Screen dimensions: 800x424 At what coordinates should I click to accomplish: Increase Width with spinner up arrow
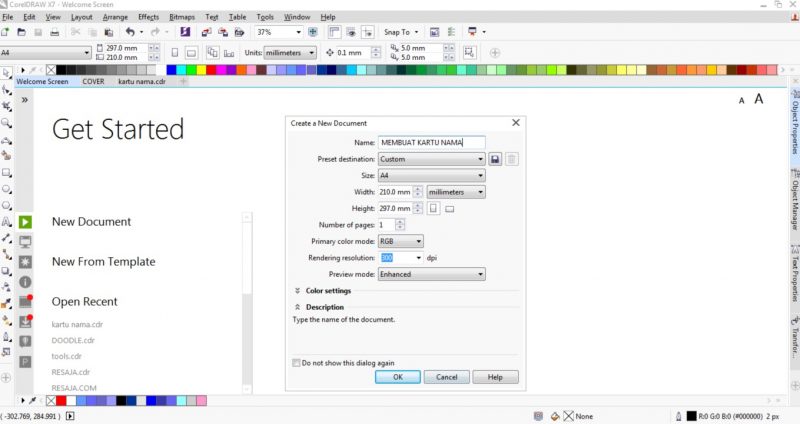[418, 189]
